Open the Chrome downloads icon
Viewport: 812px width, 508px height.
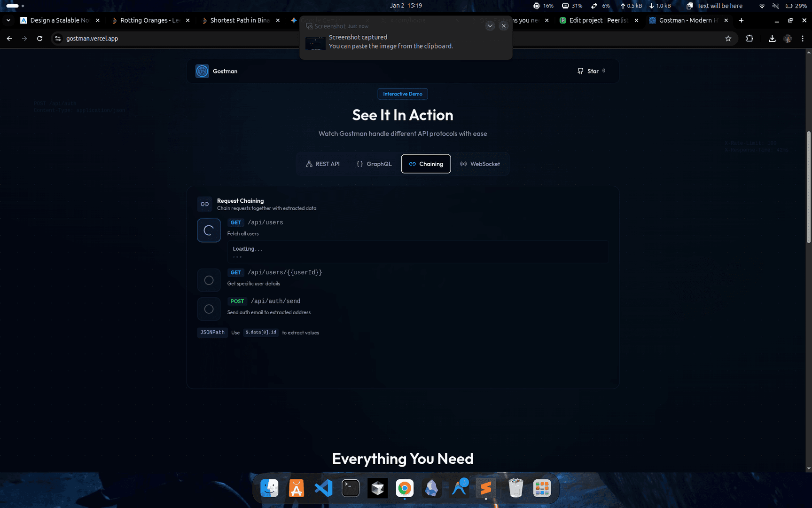[x=772, y=39]
